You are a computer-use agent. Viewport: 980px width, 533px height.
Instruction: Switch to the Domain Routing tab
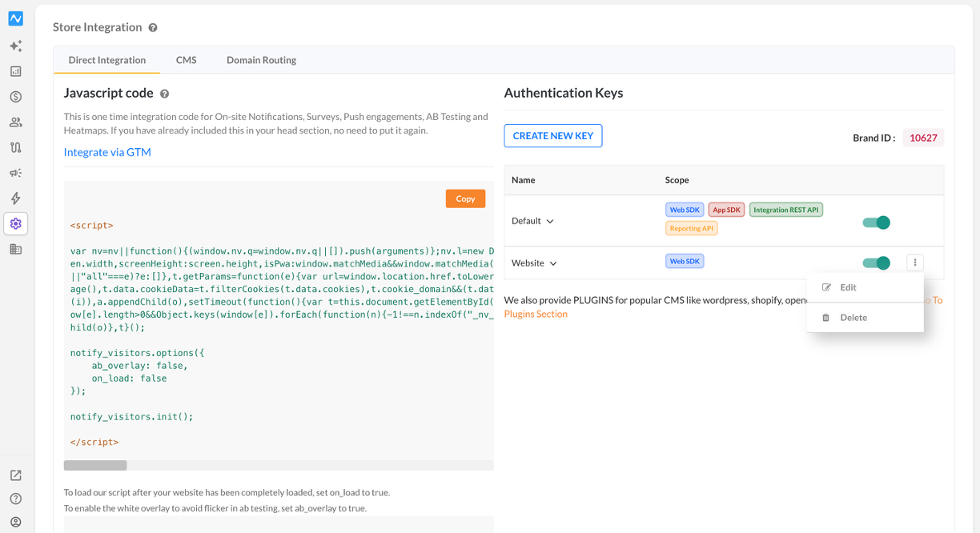pyautogui.click(x=261, y=60)
